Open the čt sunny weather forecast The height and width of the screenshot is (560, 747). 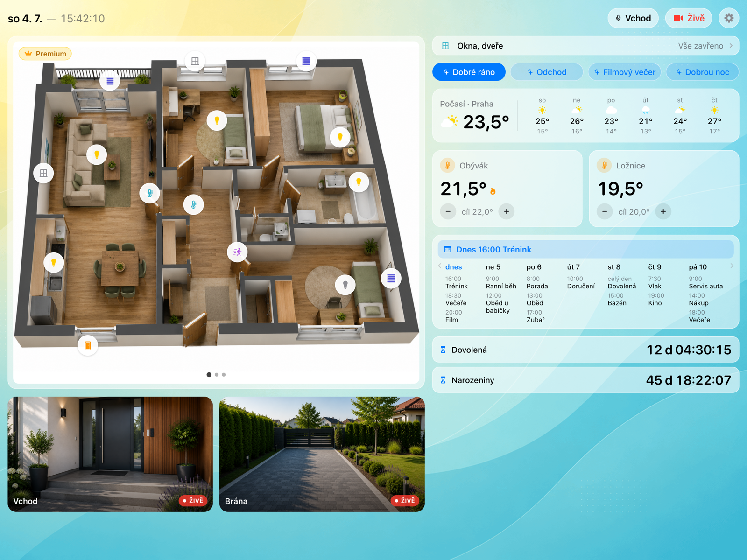click(x=714, y=116)
